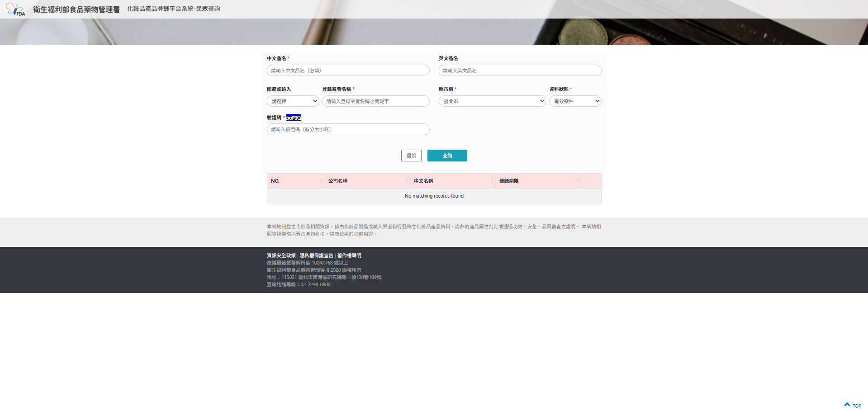
Task: Open the 國產或輸入 dropdown
Action: [x=293, y=101]
